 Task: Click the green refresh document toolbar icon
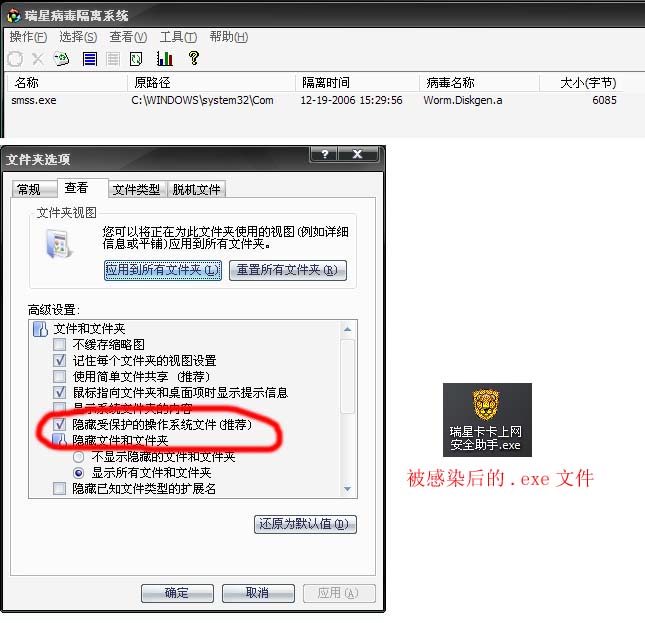point(61,59)
